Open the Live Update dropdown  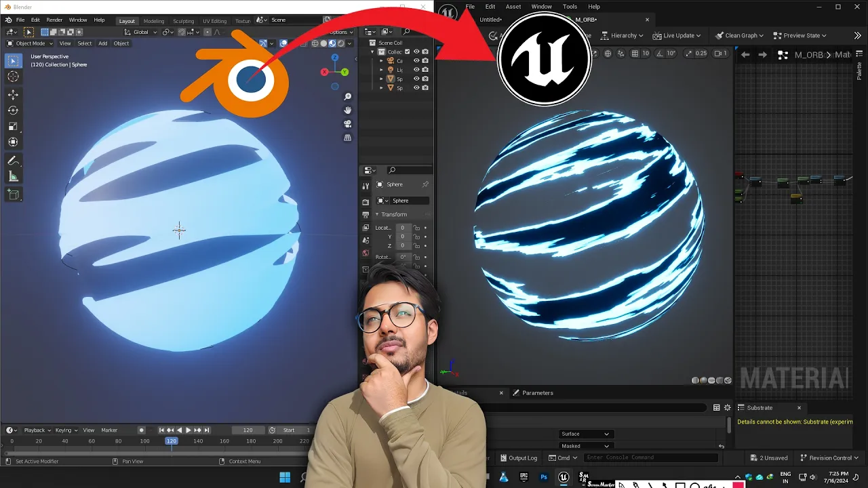point(677,35)
